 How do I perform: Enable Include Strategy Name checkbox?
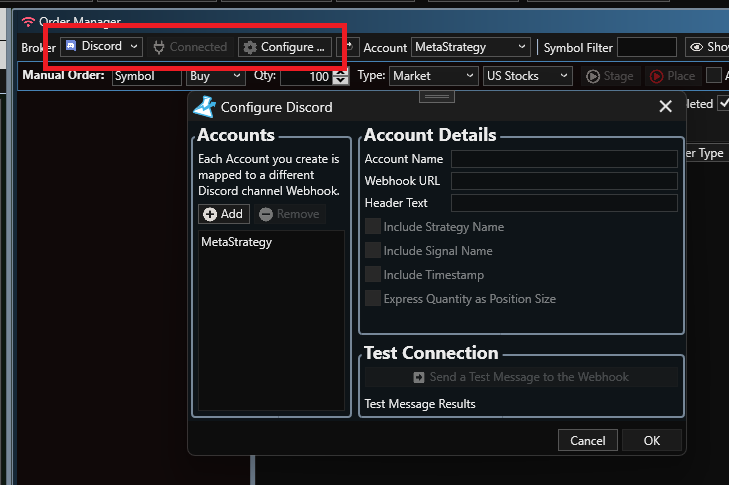tap(373, 226)
